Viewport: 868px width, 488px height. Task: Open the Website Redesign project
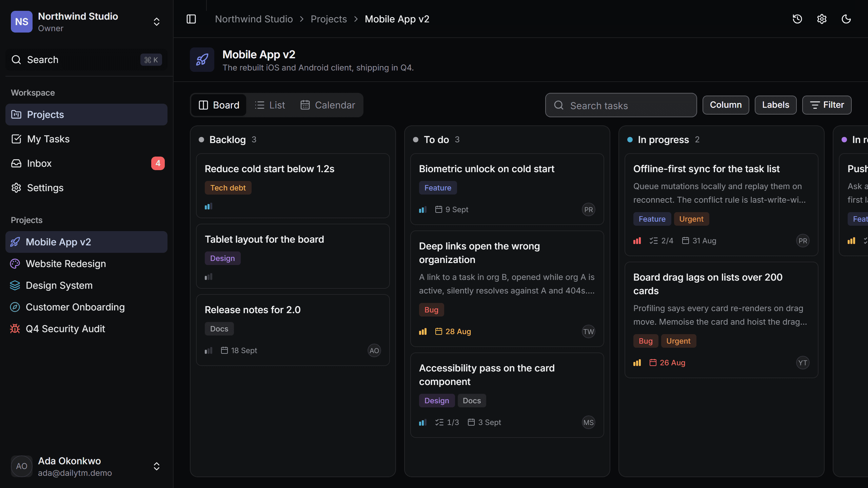(x=86, y=264)
